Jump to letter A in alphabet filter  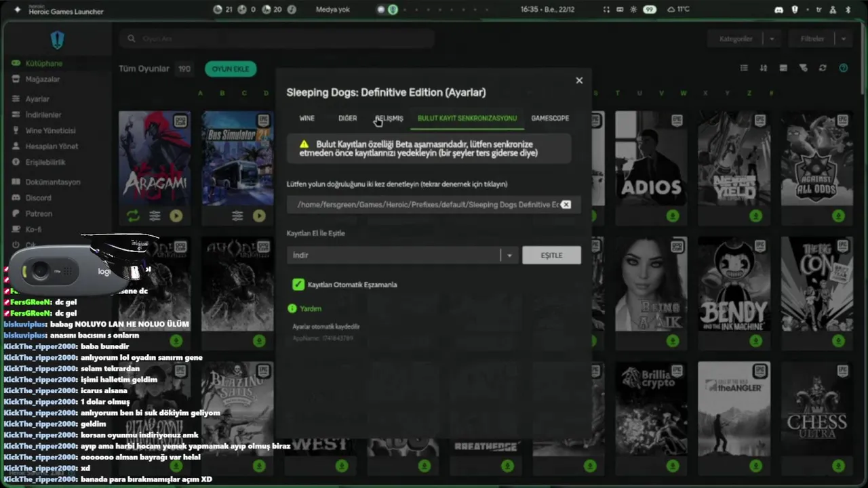(x=200, y=93)
